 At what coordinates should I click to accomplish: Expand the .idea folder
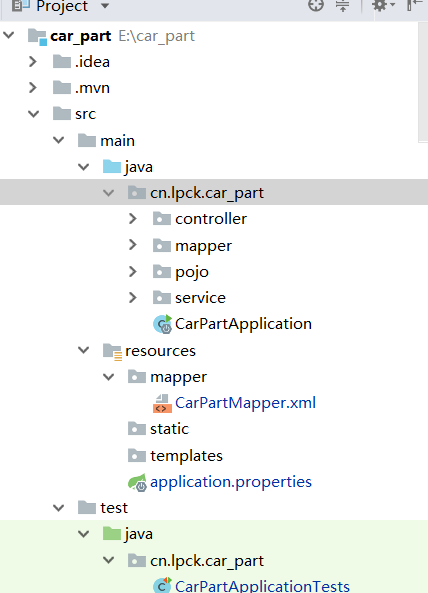(33, 62)
